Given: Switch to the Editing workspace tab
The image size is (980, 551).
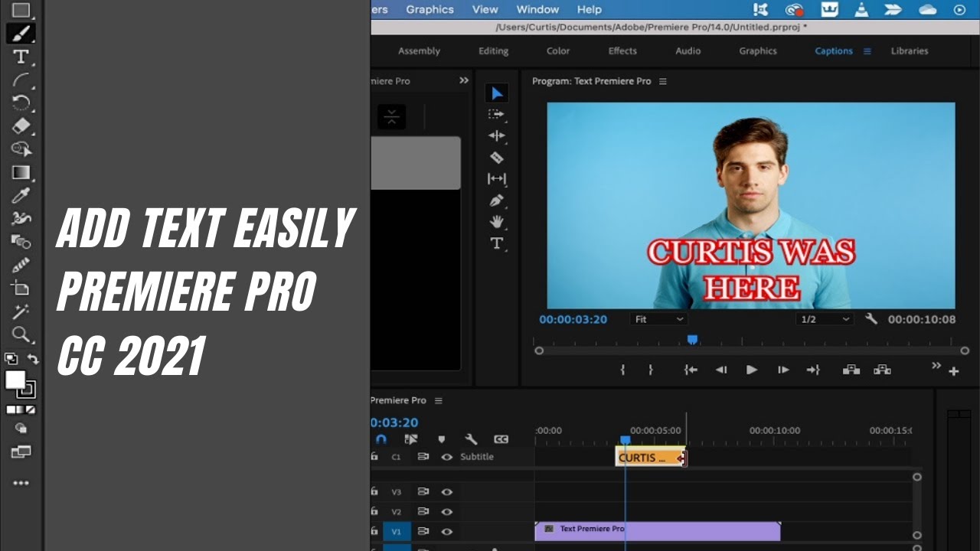Looking at the screenshot, I should point(493,51).
